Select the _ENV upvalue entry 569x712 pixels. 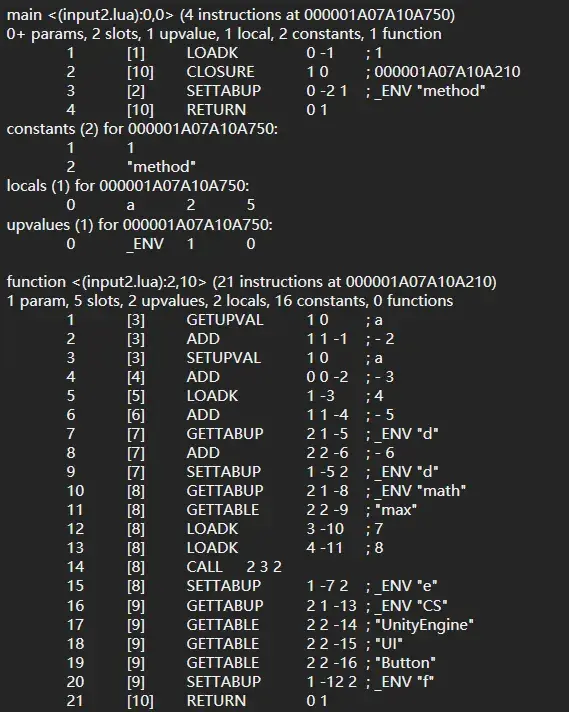click(161, 244)
